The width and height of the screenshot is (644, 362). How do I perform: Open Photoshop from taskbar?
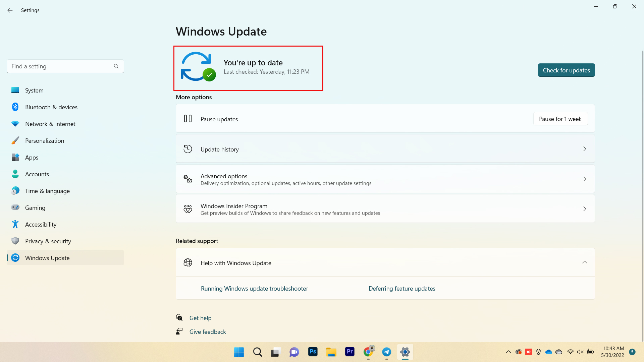(313, 352)
